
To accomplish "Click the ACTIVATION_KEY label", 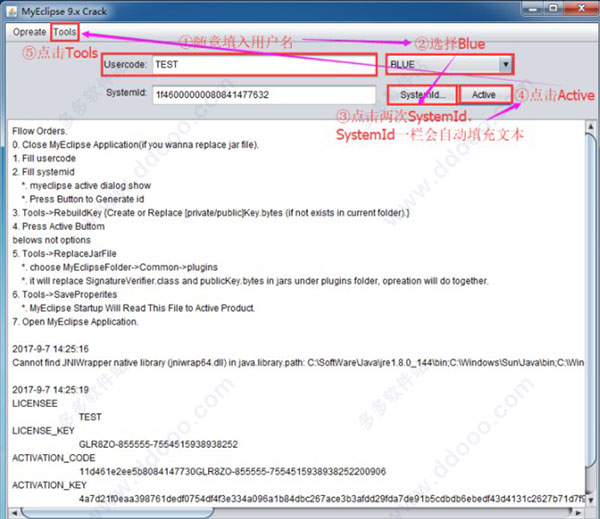I will click(x=49, y=485).
